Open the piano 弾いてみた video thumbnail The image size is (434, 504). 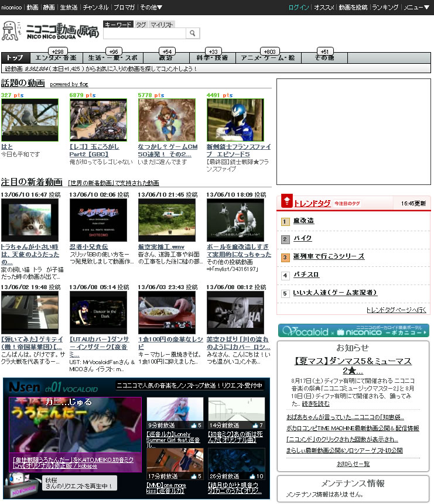[30, 313]
